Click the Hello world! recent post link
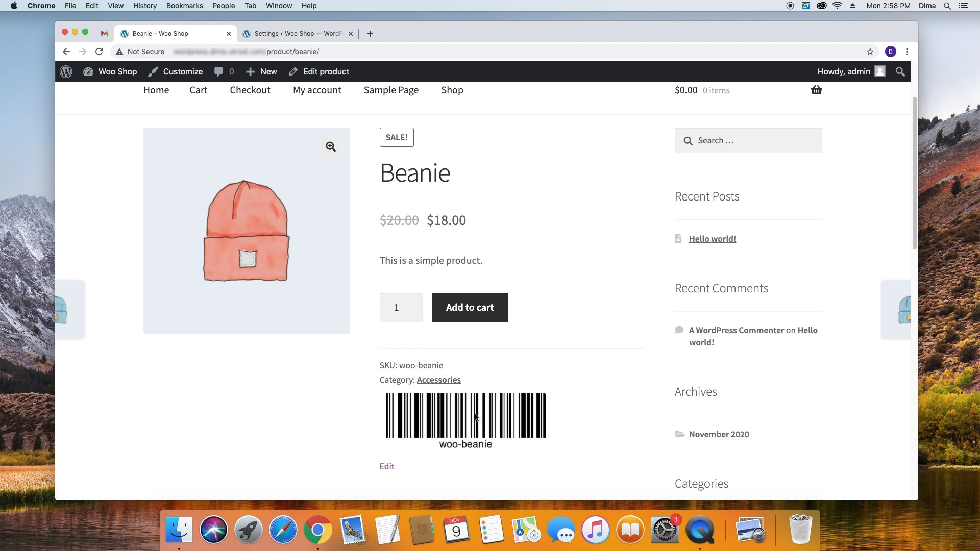The width and height of the screenshot is (980, 551). coord(712,238)
